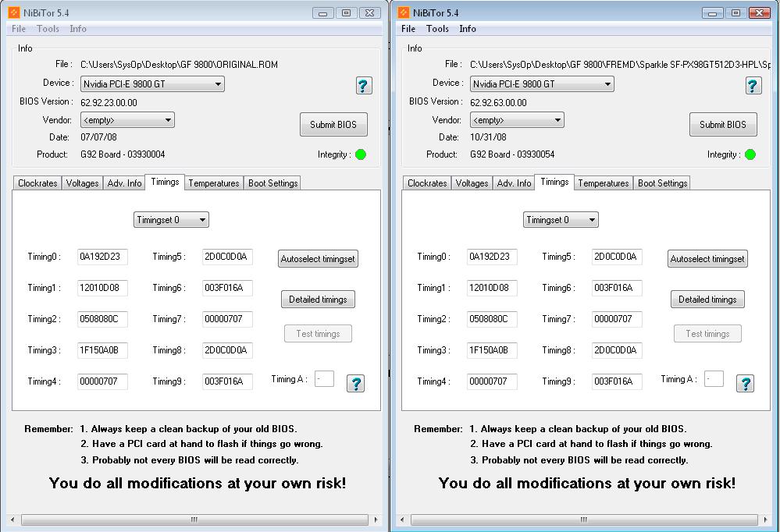Switch to Adv. Info tab in left window

[x=124, y=183]
